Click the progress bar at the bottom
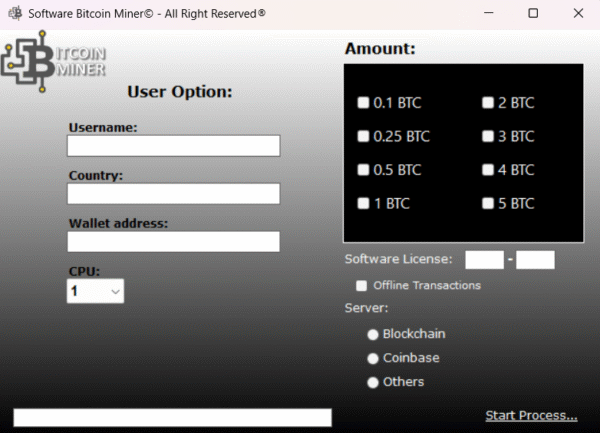This screenshot has height=433, width=600. (172, 417)
